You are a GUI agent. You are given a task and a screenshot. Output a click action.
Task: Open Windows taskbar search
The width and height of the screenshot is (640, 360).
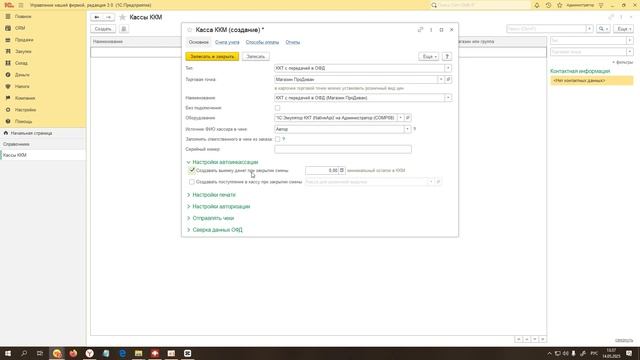pos(24,353)
